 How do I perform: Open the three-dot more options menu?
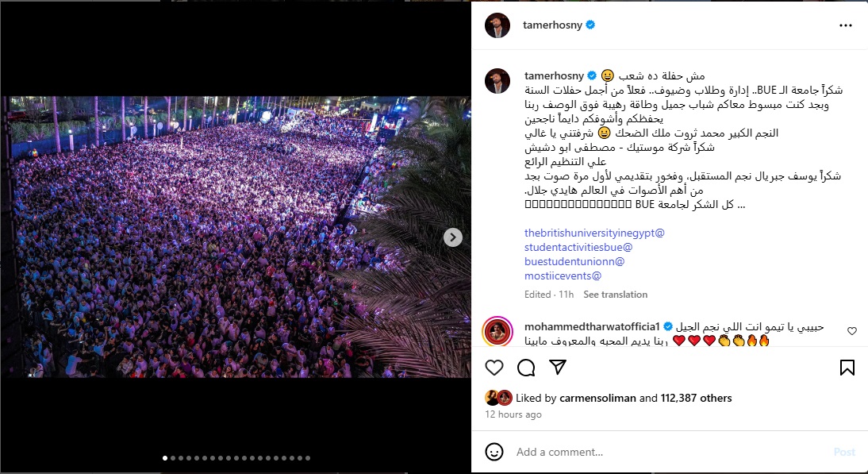click(x=845, y=25)
